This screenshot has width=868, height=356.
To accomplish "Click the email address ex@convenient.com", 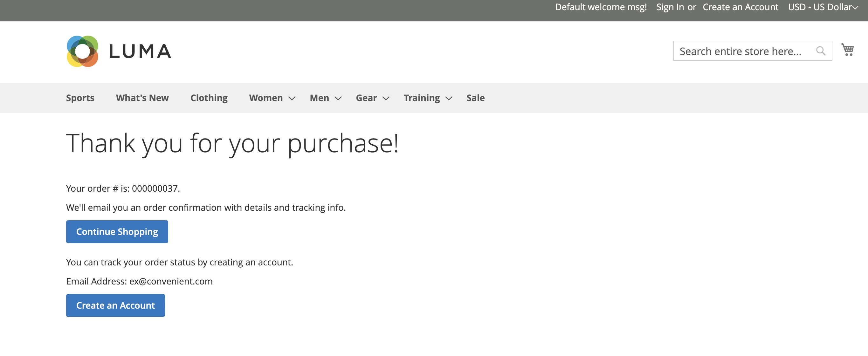I will (x=171, y=281).
